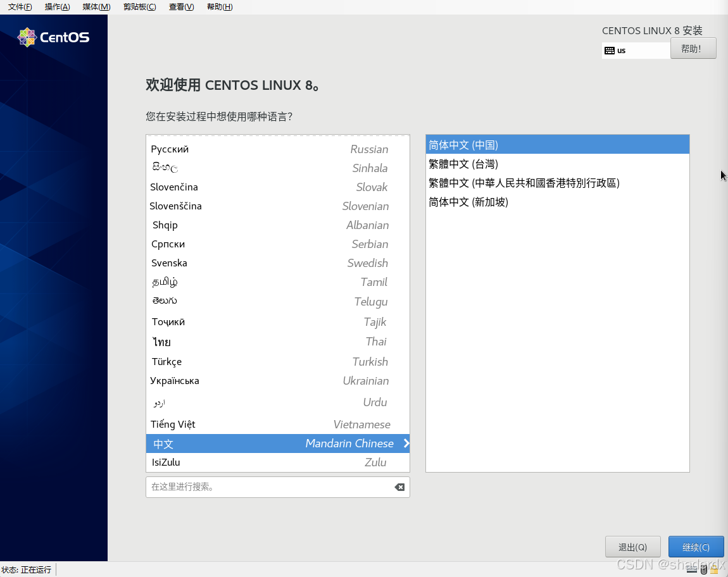Select Српски Serbian language

pos(278,244)
